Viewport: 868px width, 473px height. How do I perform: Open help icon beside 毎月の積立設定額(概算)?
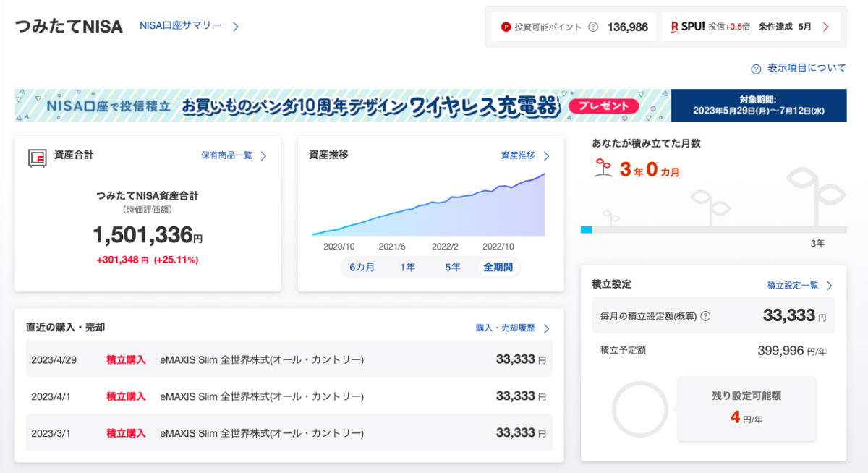[x=706, y=316]
